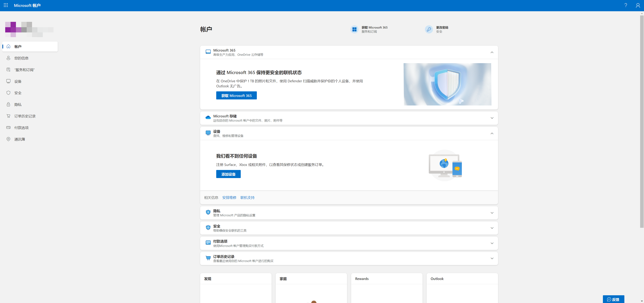Open 付款选项 in the left navigation
Viewport: 644px width, 303px height.
pos(30,128)
